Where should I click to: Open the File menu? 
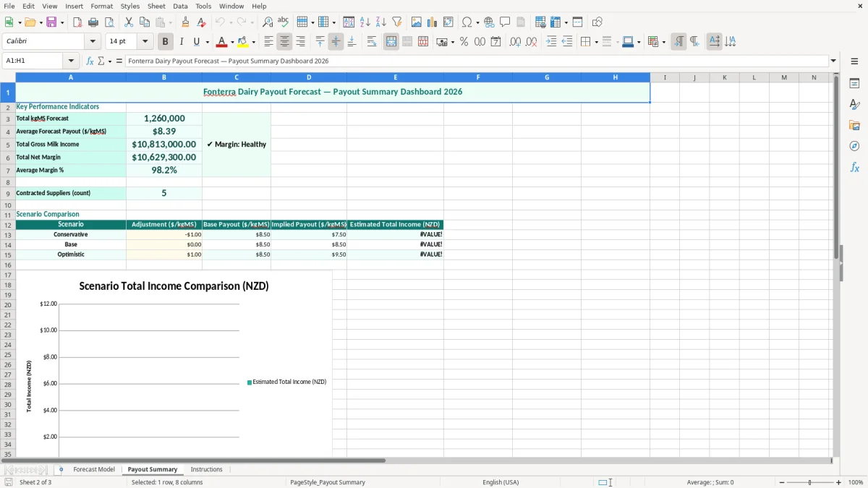[x=9, y=6]
